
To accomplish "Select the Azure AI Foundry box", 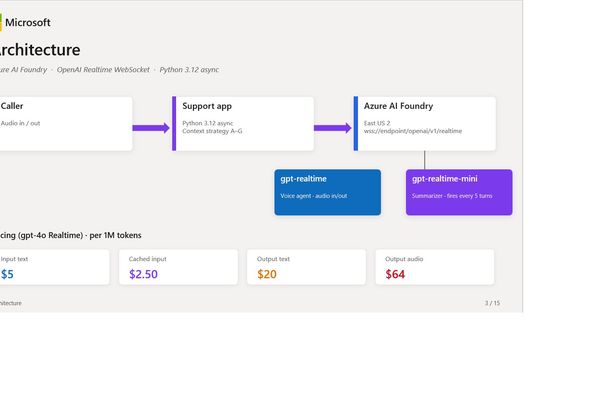I will [x=425, y=124].
